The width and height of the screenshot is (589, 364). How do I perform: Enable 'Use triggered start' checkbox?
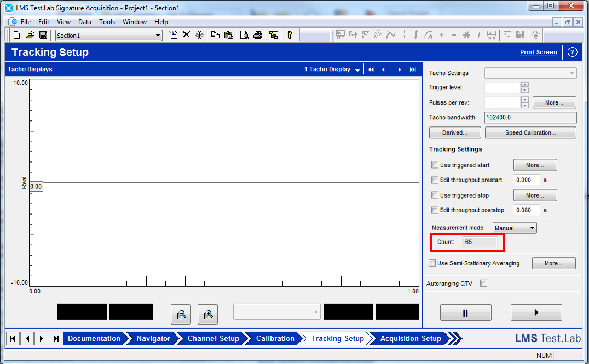[435, 165]
